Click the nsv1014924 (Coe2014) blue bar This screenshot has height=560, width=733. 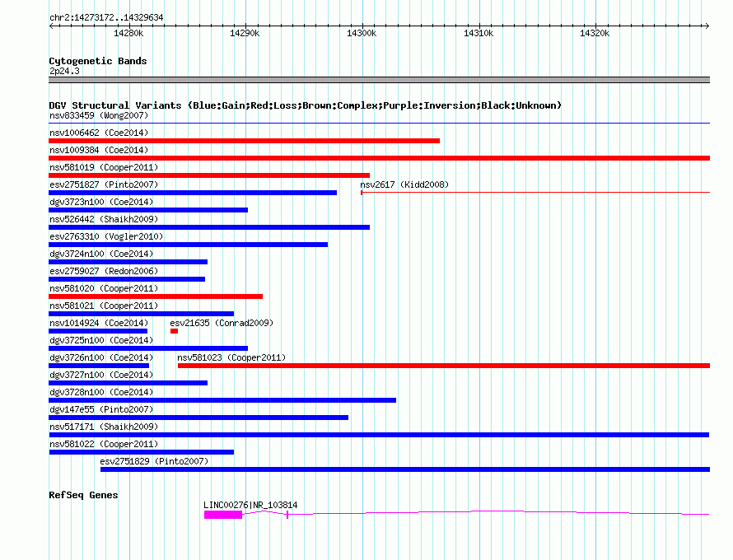tap(98, 331)
